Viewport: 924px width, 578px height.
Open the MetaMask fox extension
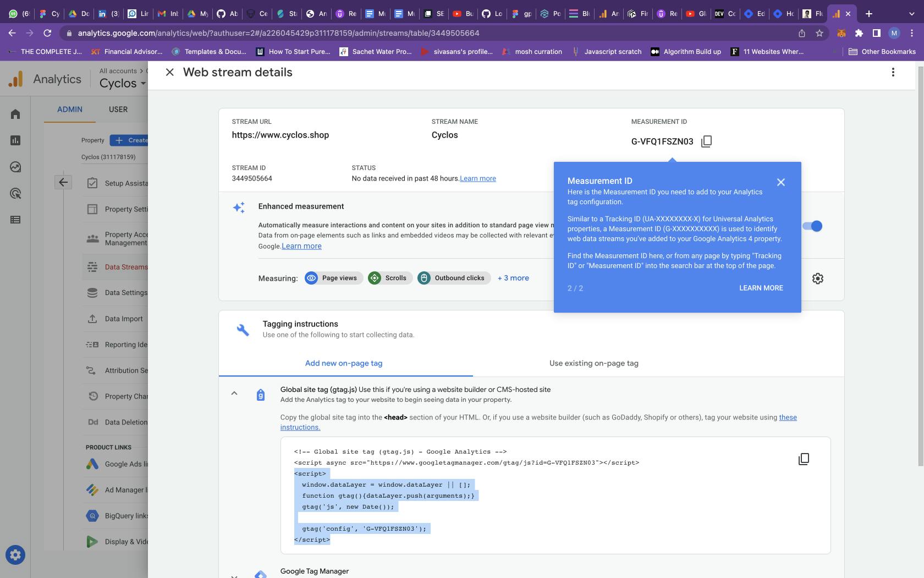pyautogui.click(x=842, y=33)
